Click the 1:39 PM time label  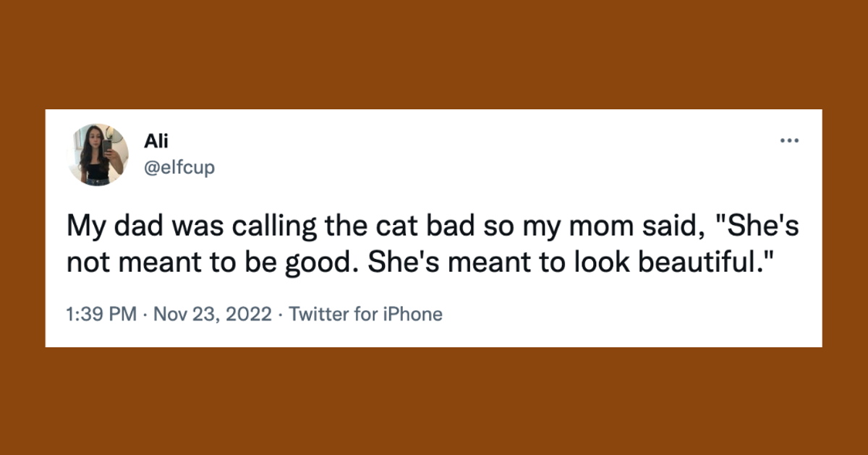pos(100,314)
